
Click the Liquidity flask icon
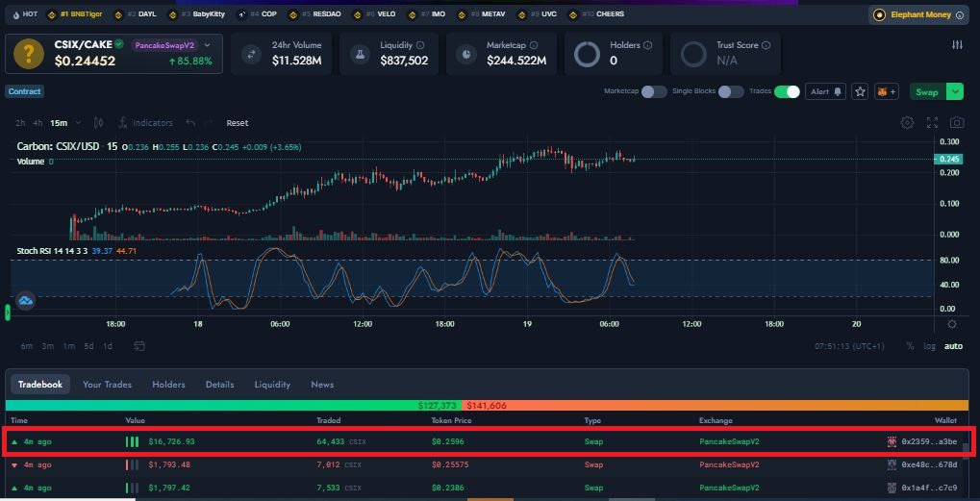click(360, 55)
